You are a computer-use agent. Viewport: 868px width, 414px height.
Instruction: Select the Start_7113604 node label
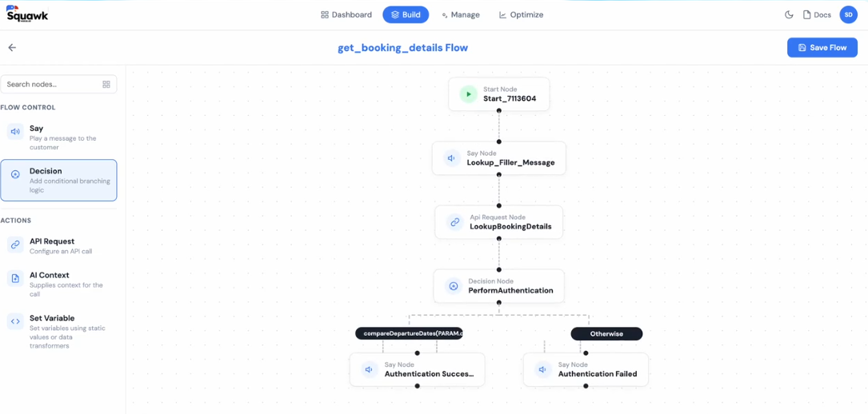(510, 99)
